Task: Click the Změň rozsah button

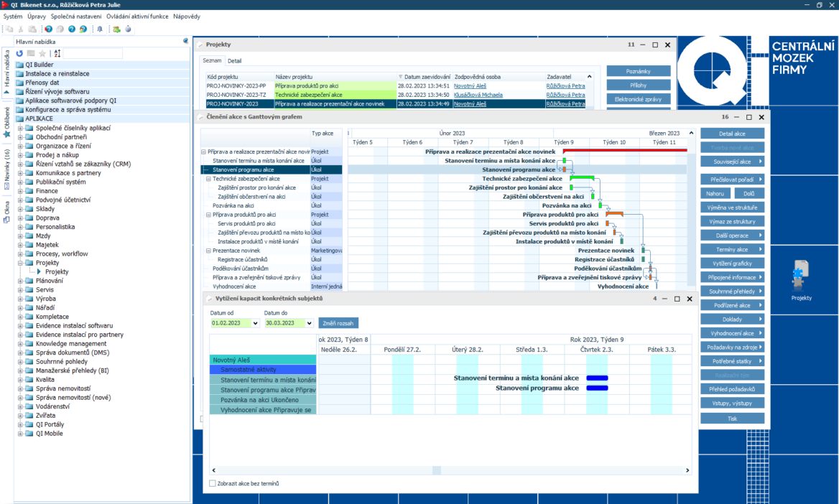Action: (338, 323)
